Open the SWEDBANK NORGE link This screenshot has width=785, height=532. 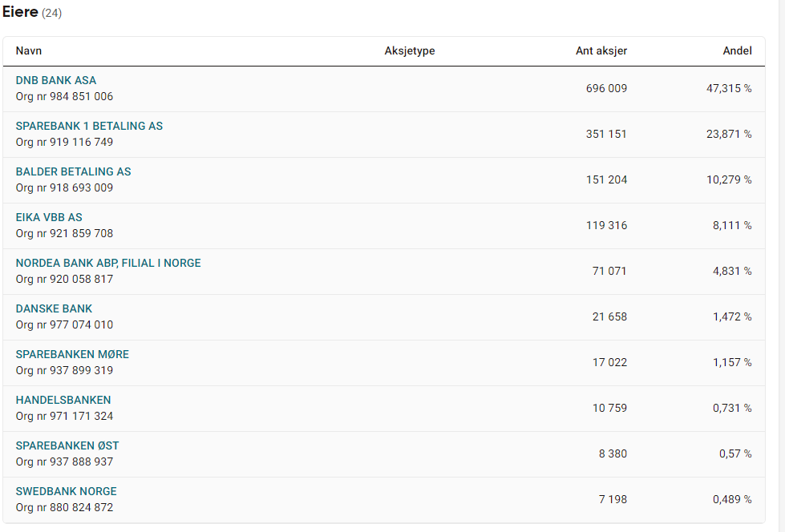click(66, 491)
